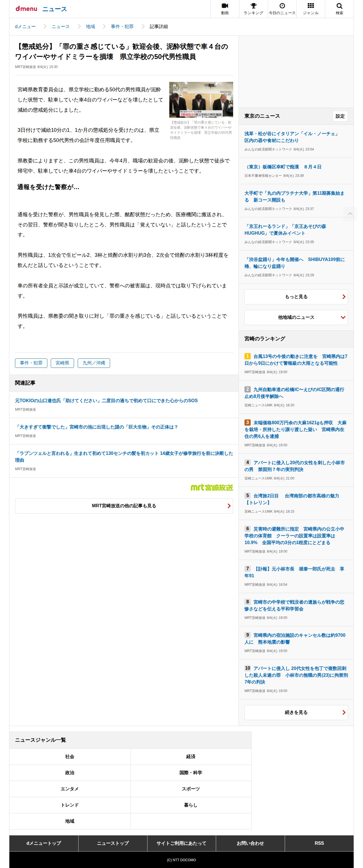Click the もっと見る button
This screenshot has width=363, height=868.
tap(296, 297)
